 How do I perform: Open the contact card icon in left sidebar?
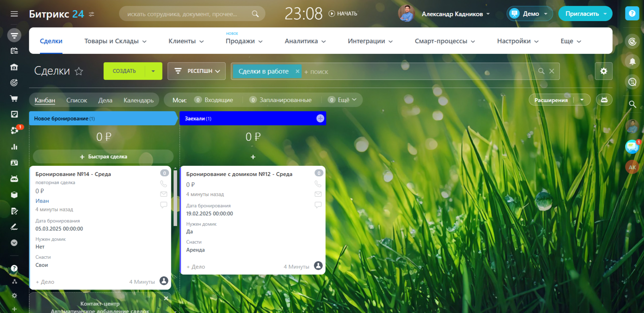[x=14, y=163]
